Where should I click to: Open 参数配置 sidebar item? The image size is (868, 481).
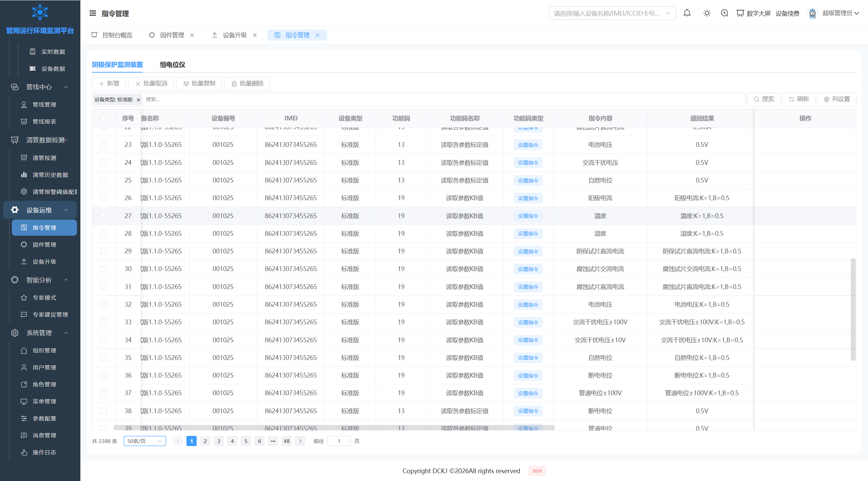tap(45, 418)
